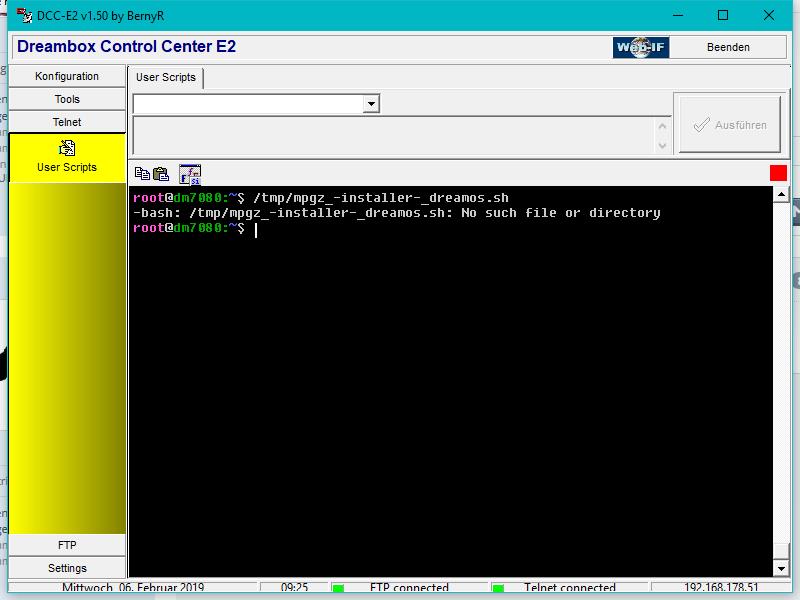
Task: Click the DCC-E2 title bar app icon
Action: tap(24, 15)
